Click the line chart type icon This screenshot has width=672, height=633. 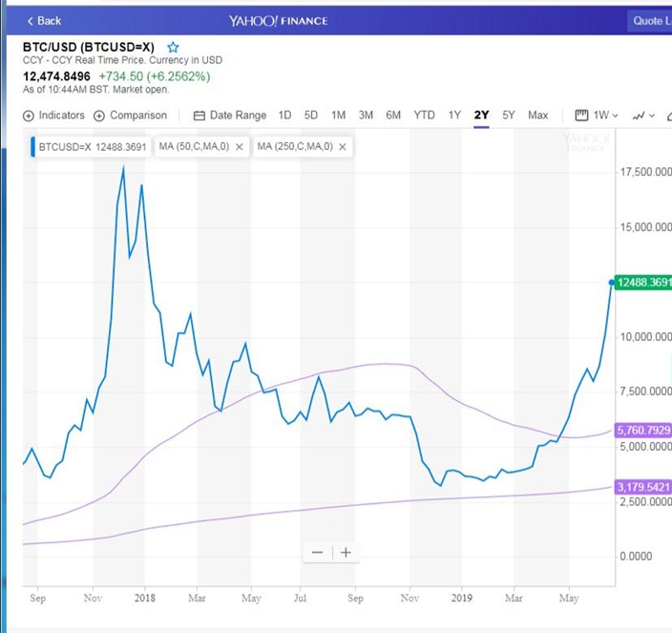coord(639,116)
